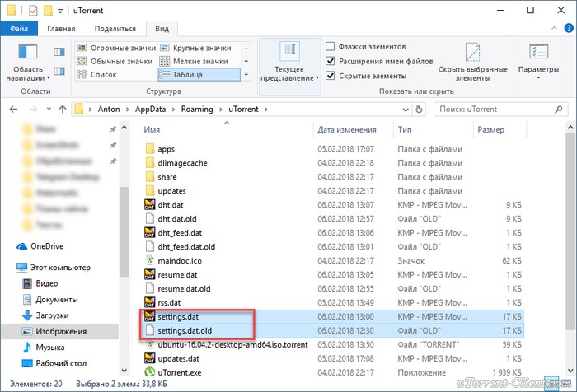Open the Help question mark icon
577x392 pixels.
tap(569, 28)
